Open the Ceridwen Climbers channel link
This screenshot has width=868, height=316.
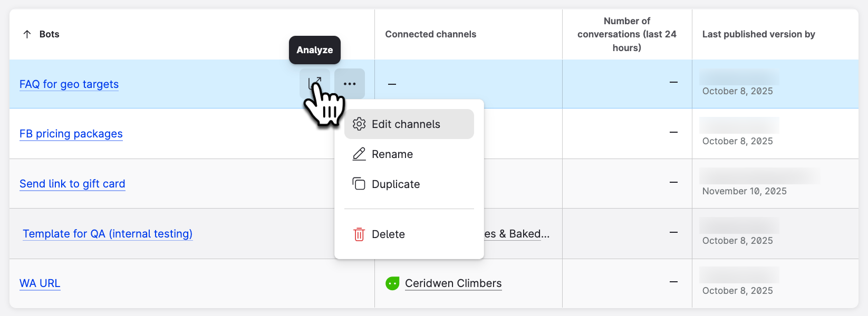(x=453, y=283)
